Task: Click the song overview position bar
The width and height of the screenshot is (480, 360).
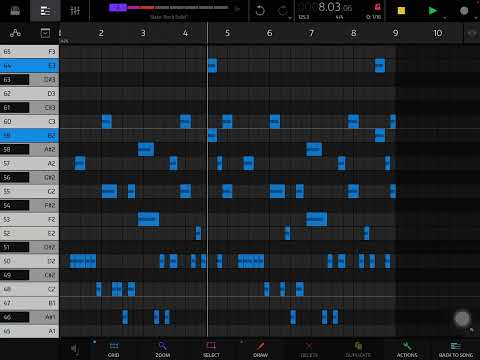Action: point(169,7)
